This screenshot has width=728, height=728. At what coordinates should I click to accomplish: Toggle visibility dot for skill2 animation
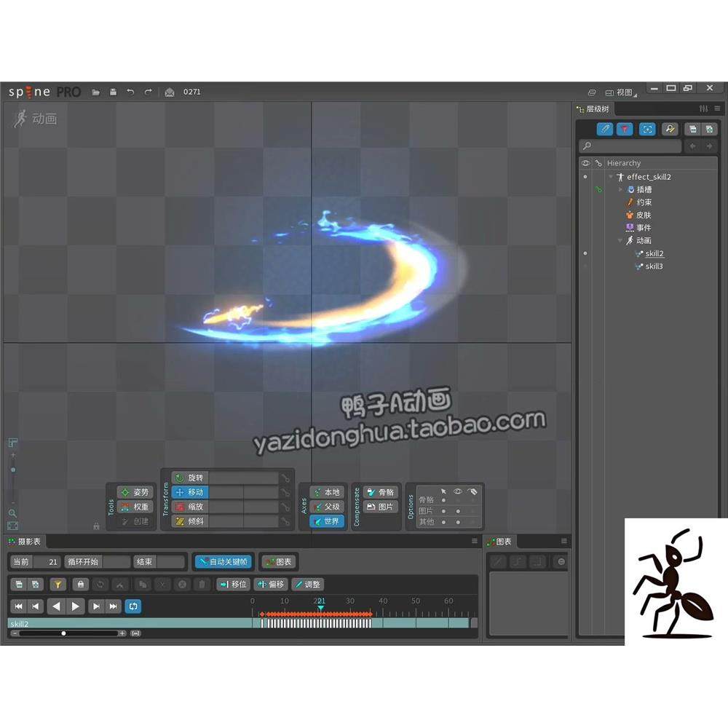(585, 253)
